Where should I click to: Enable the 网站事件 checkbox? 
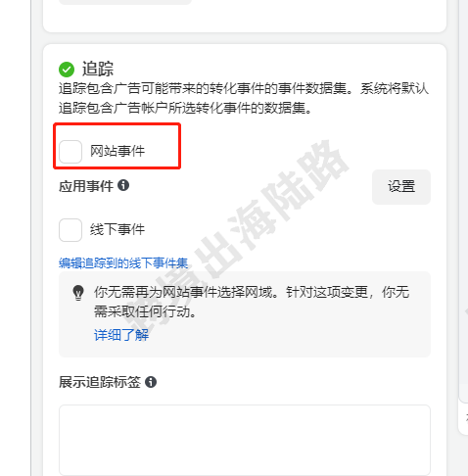70,152
